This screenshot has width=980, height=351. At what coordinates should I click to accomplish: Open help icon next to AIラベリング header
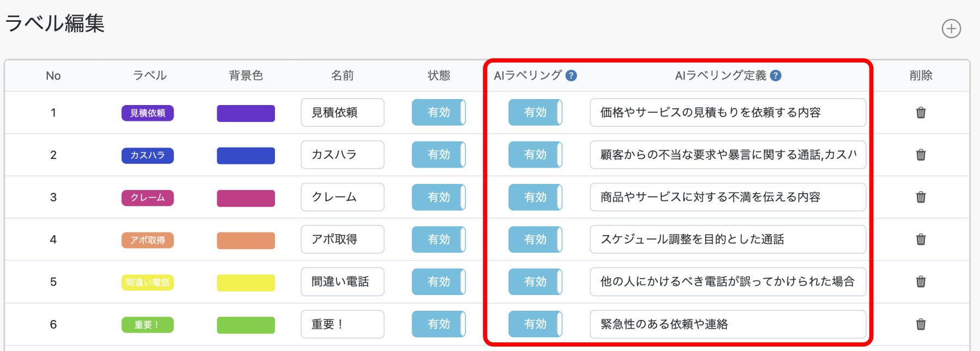[x=571, y=76]
